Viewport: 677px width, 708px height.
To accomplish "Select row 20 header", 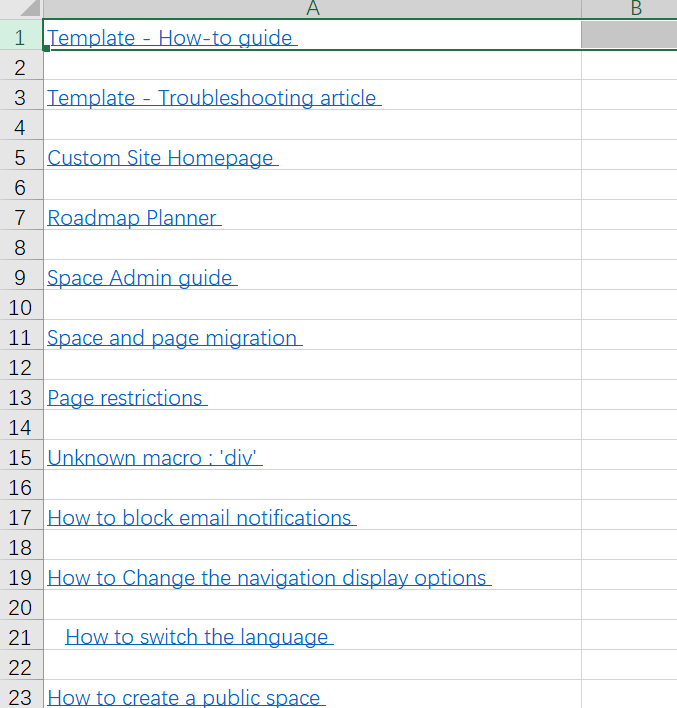I will click(21, 604).
